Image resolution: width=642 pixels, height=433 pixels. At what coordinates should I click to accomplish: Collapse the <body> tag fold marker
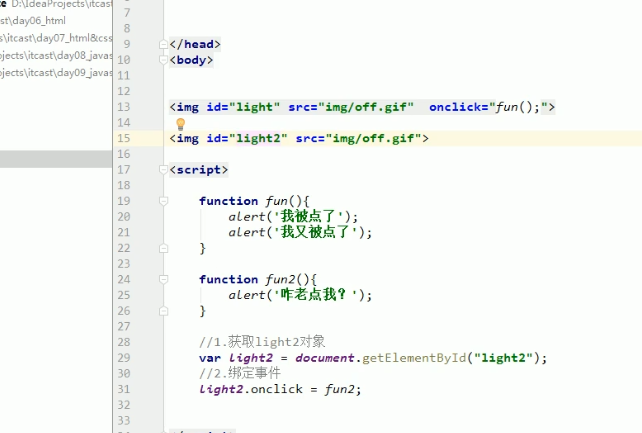(163, 60)
